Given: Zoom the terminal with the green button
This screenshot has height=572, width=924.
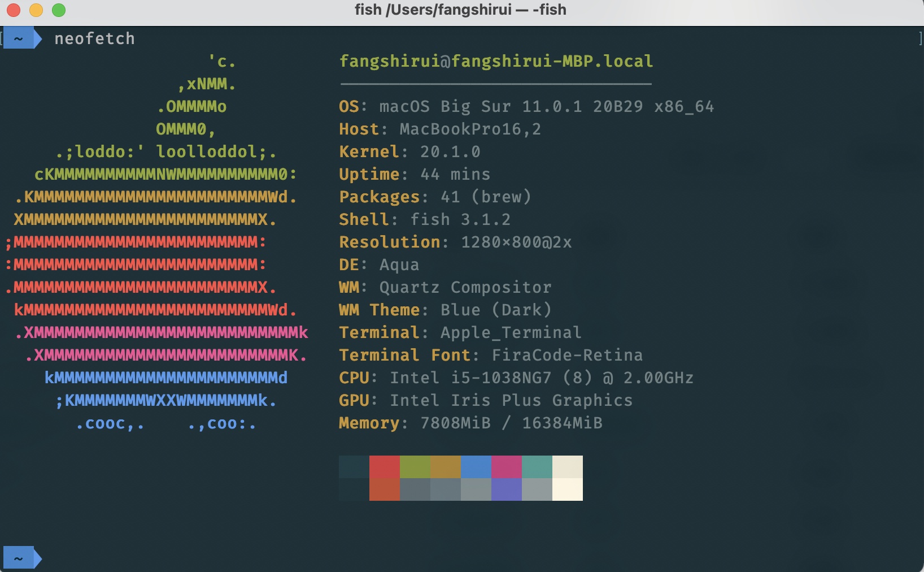Looking at the screenshot, I should [59, 10].
